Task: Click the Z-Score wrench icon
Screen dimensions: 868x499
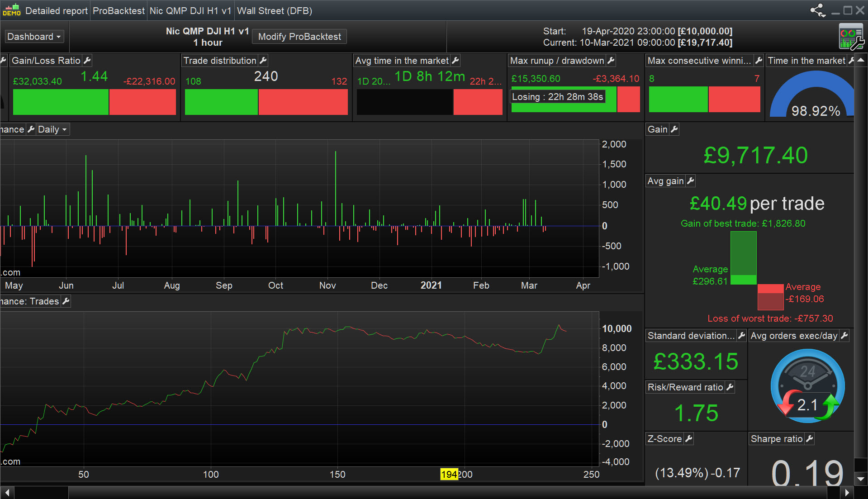Action: [x=688, y=438]
